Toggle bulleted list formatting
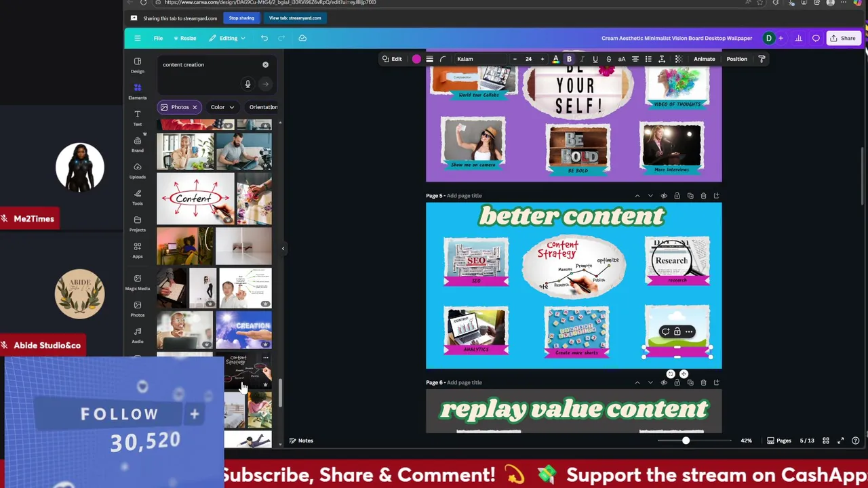Image resolution: width=868 pixels, height=488 pixels. [x=648, y=59]
